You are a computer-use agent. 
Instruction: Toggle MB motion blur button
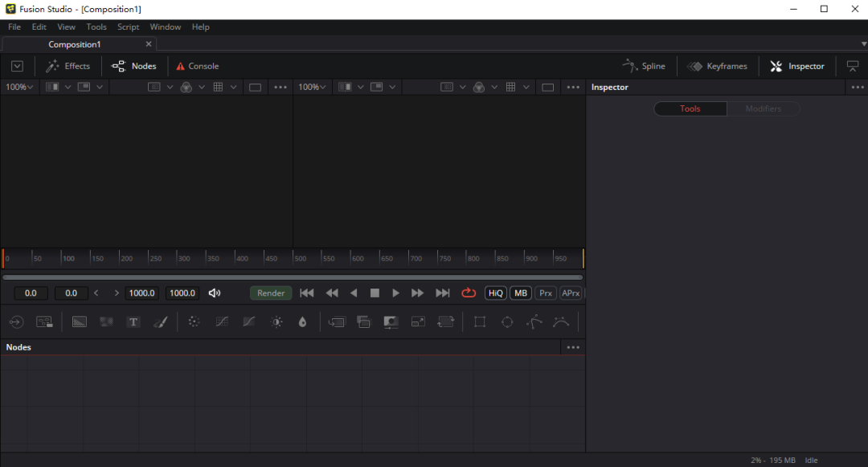[x=521, y=293]
